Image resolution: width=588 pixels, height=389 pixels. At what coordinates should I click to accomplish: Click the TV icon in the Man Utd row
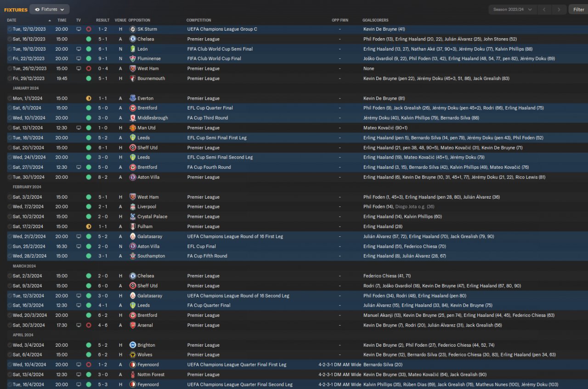click(x=79, y=128)
